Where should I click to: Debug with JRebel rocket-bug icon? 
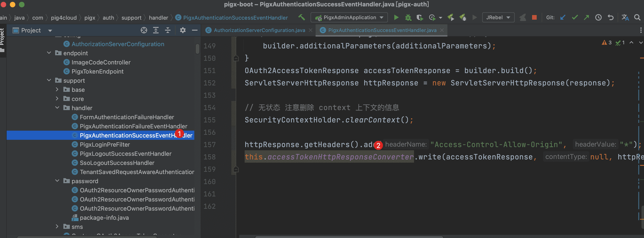[463, 17]
